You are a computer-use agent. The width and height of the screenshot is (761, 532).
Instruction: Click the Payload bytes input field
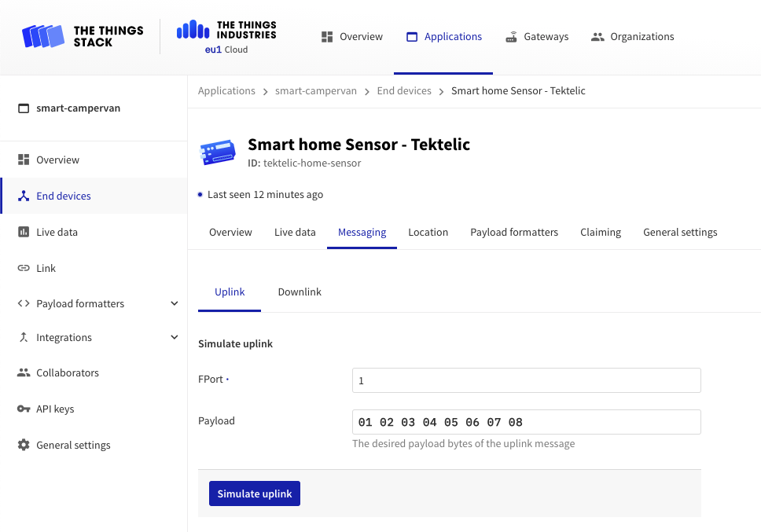point(526,422)
